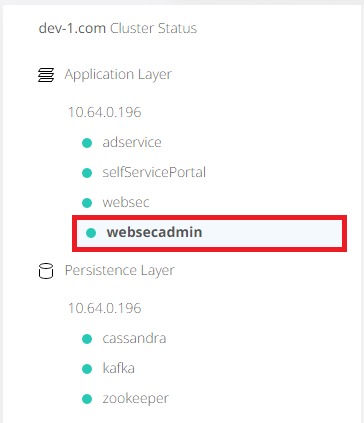Click the green status indicator for websec
Viewport: 364px width, 423px height.
point(87,203)
